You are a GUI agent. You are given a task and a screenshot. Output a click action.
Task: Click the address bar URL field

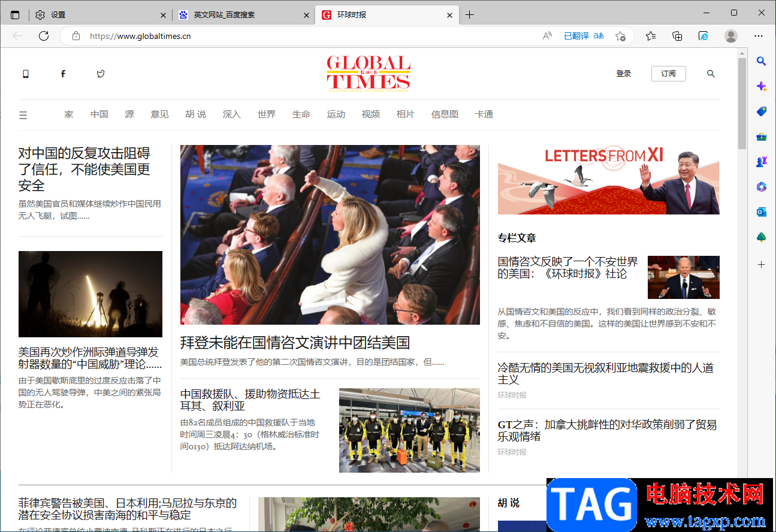[312, 36]
